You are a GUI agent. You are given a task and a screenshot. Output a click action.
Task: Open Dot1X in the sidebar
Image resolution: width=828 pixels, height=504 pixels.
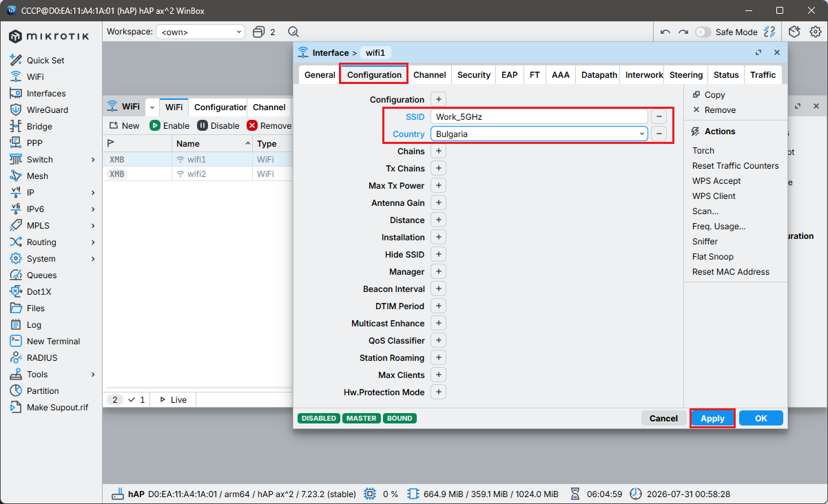(x=39, y=292)
